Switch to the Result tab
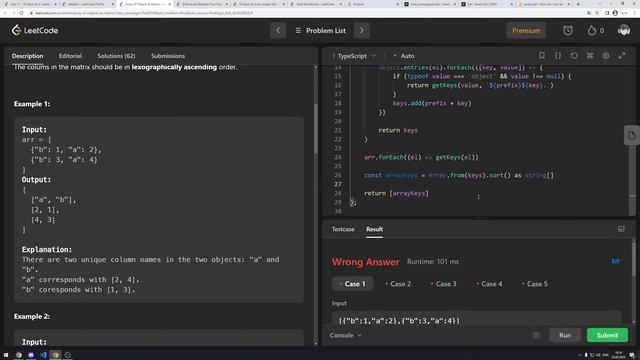Image resolution: width=640 pixels, height=360 pixels. (x=374, y=229)
